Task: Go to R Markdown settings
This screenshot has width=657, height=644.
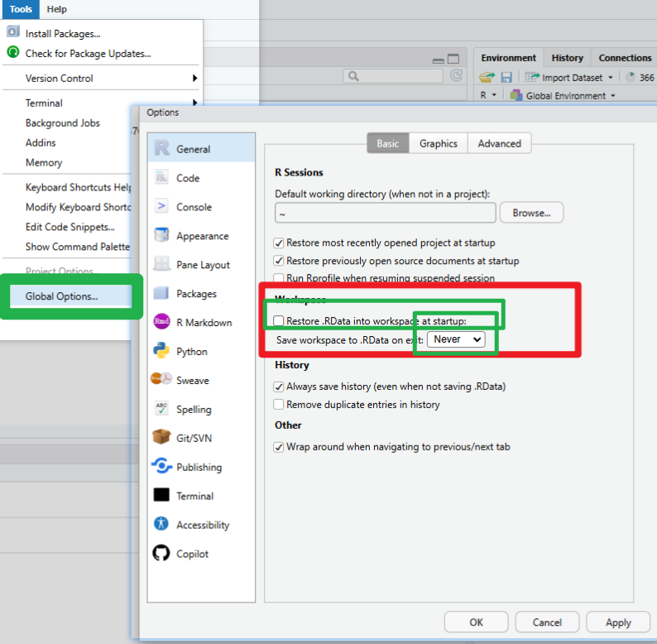Action: 204,322
